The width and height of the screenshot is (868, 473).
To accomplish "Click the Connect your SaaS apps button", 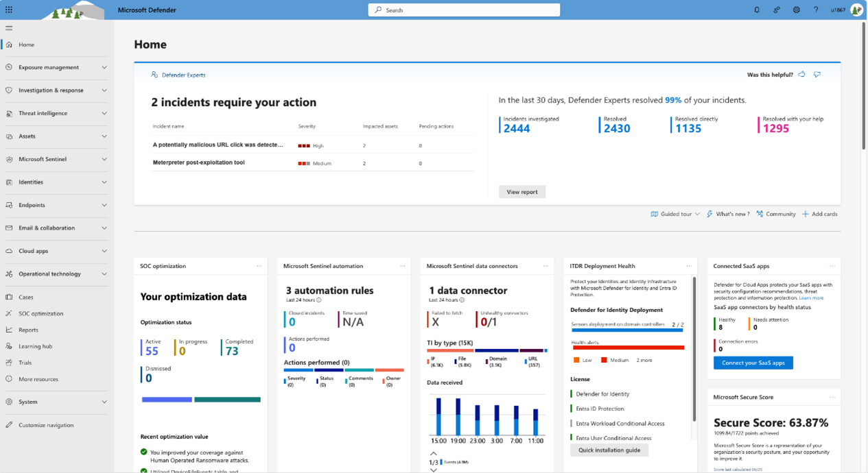I will coord(753,363).
